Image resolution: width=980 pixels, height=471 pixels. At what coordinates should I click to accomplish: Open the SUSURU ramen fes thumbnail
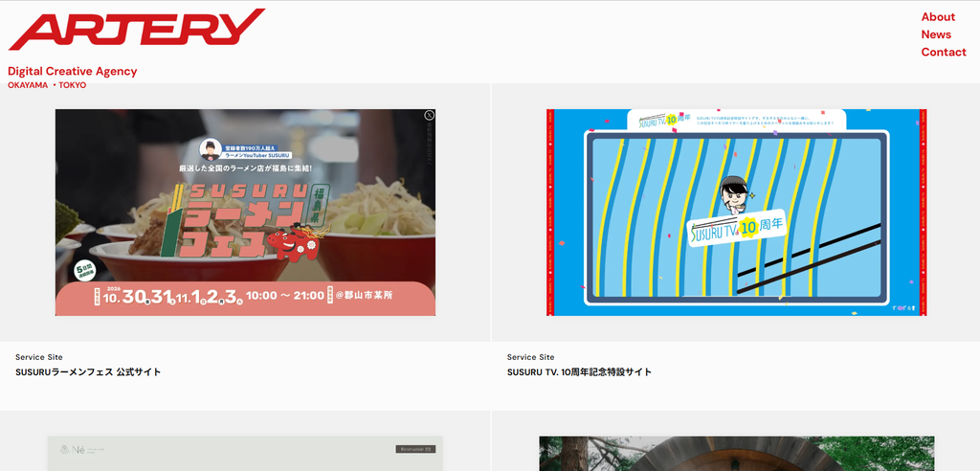[x=245, y=213]
